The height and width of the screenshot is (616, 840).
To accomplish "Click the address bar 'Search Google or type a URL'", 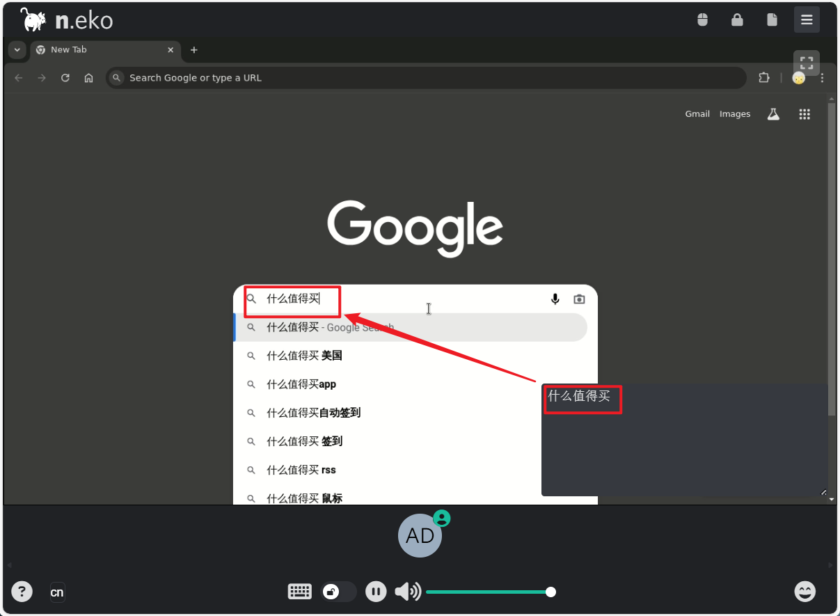I will coord(426,78).
